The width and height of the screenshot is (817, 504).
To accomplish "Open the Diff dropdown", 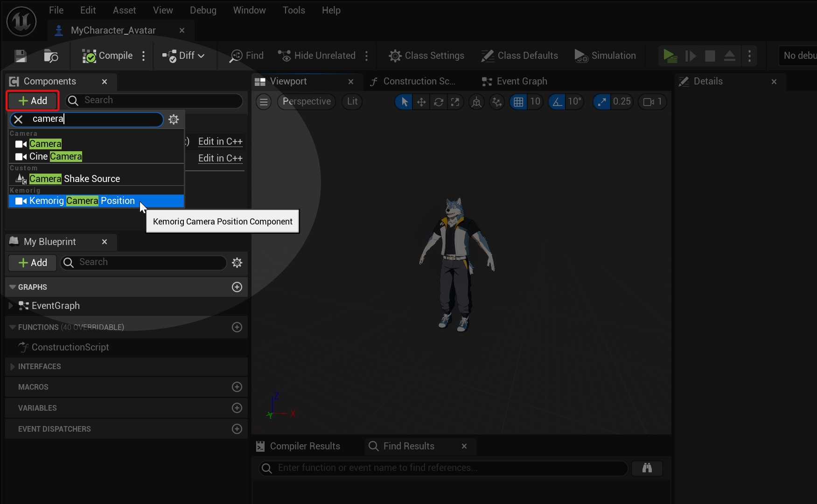I will tap(184, 56).
